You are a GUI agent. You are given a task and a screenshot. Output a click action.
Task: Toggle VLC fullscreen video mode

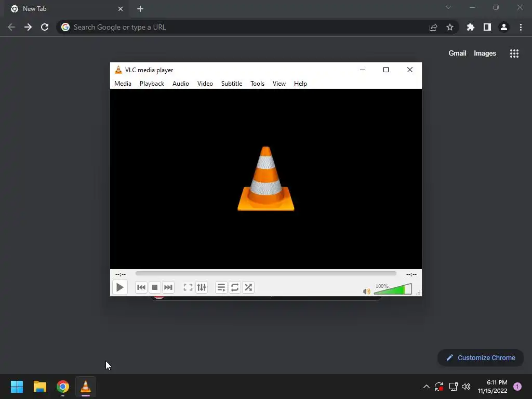pyautogui.click(x=188, y=287)
